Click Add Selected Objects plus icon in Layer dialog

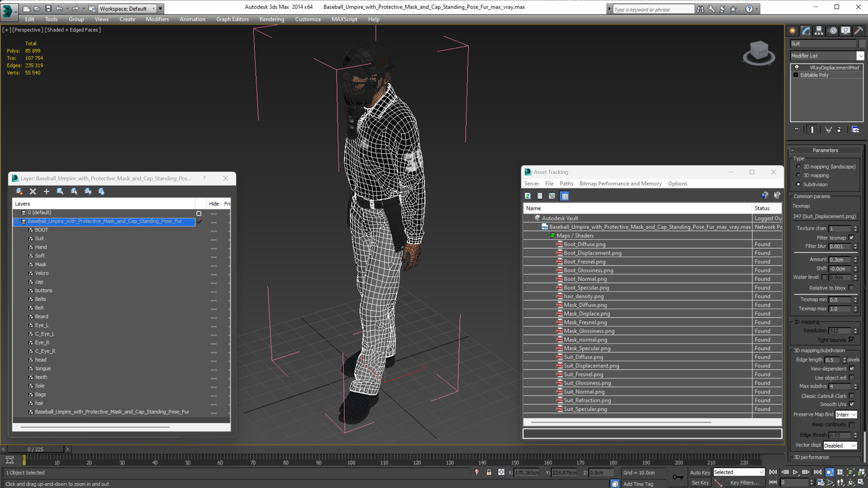pos(47,191)
